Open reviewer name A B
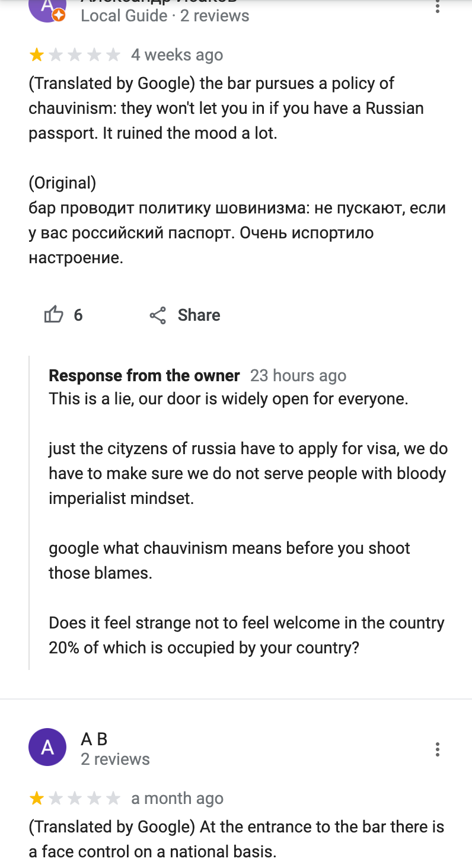Viewport: 472px width, 868px height. point(94,739)
